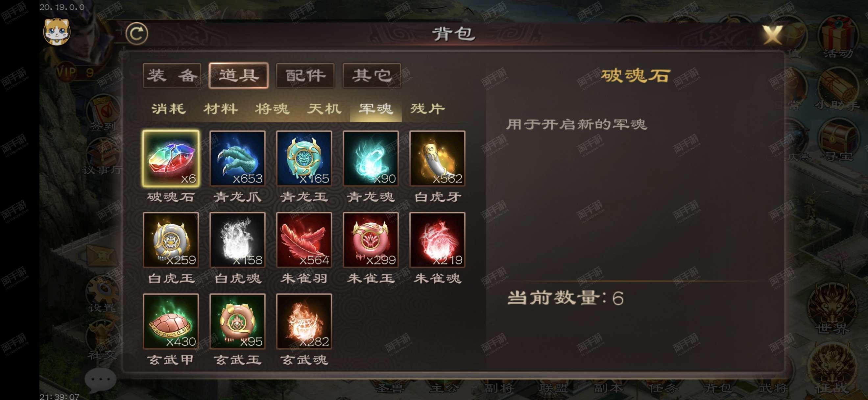Image resolution: width=868 pixels, height=400 pixels.
Task: Select the 玄武甲 turtle shell item
Action: [x=171, y=321]
